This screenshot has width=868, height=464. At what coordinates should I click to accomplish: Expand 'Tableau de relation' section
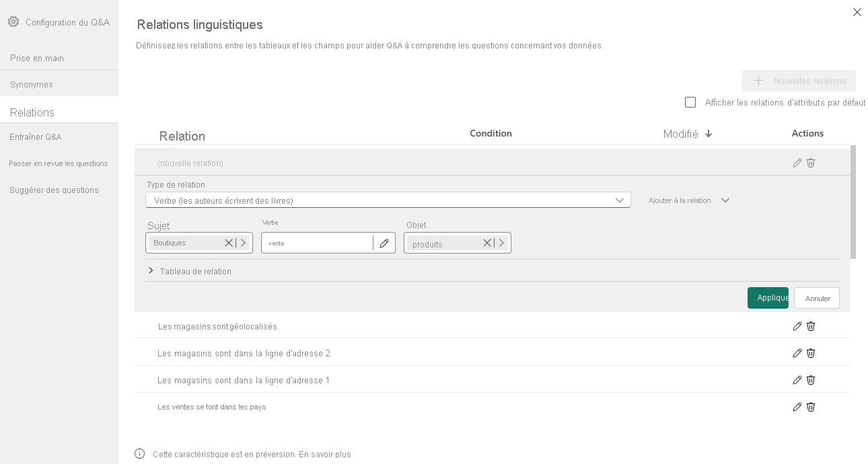pyautogui.click(x=151, y=271)
